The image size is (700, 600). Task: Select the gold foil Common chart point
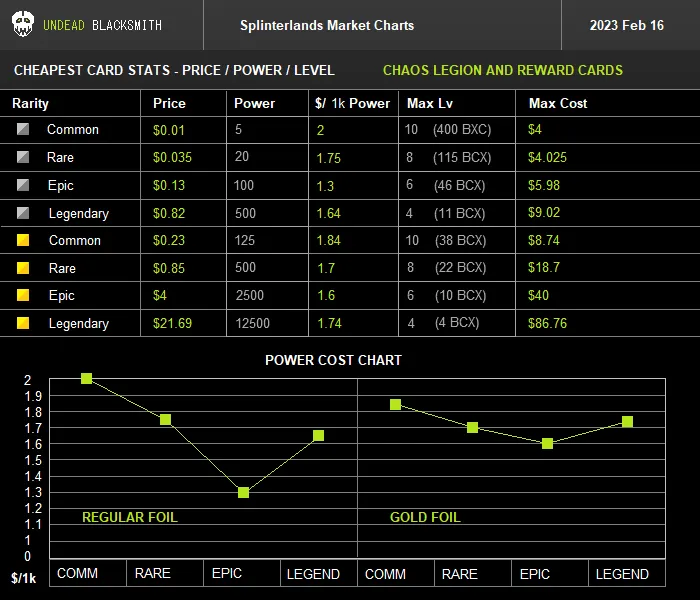pyautogui.click(x=395, y=404)
